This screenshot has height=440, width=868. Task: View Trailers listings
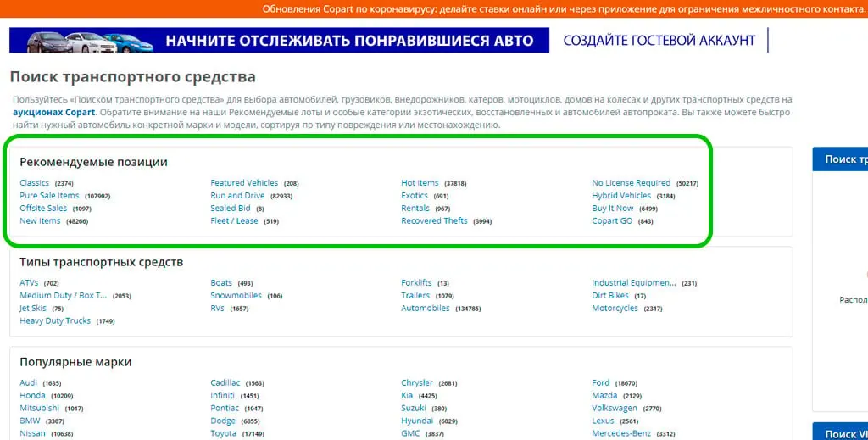coord(415,296)
